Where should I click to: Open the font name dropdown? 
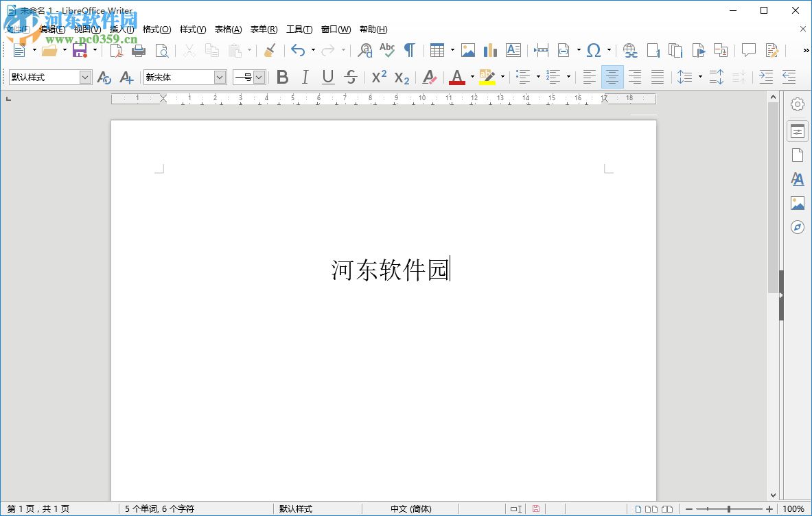pyautogui.click(x=218, y=77)
